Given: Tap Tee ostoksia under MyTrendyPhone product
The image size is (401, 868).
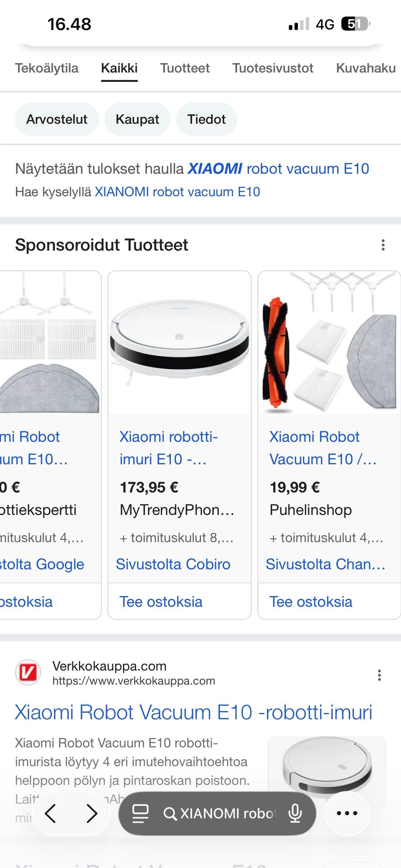Looking at the screenshot, I should pos(161,602).
